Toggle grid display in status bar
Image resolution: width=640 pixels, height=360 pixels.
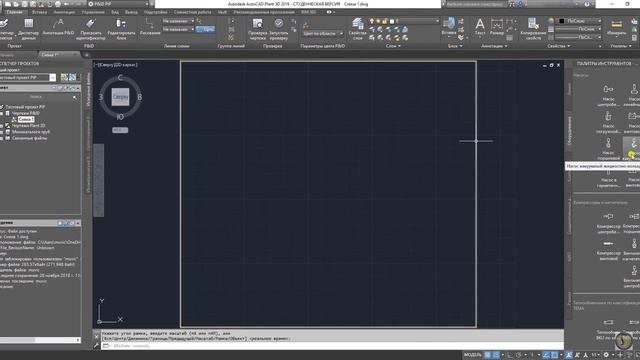click(487, 355)
